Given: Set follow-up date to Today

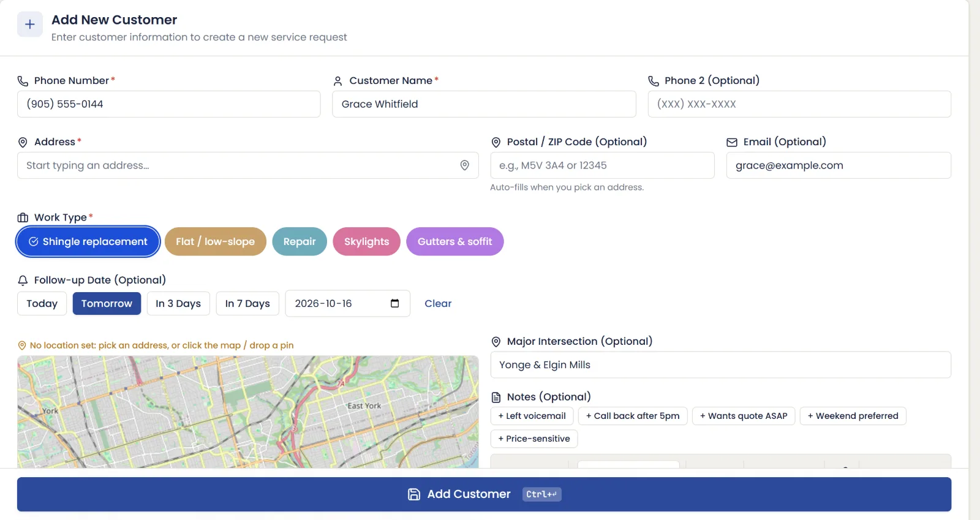Looking at the screenshot, I should click(42, 303).
